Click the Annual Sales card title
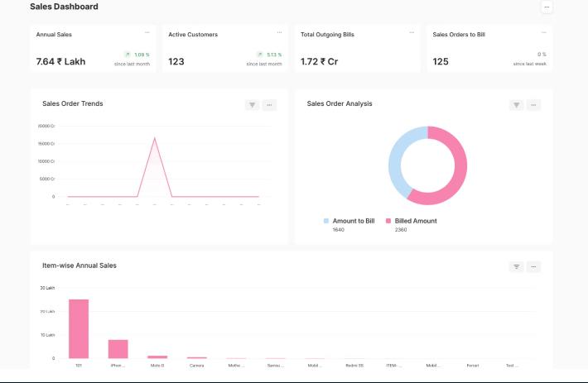This screenshot has width=588, height=383. 54,35
